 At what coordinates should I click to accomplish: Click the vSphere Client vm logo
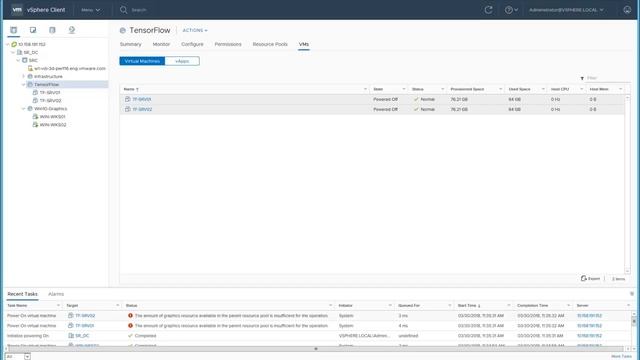pos(17,9)
